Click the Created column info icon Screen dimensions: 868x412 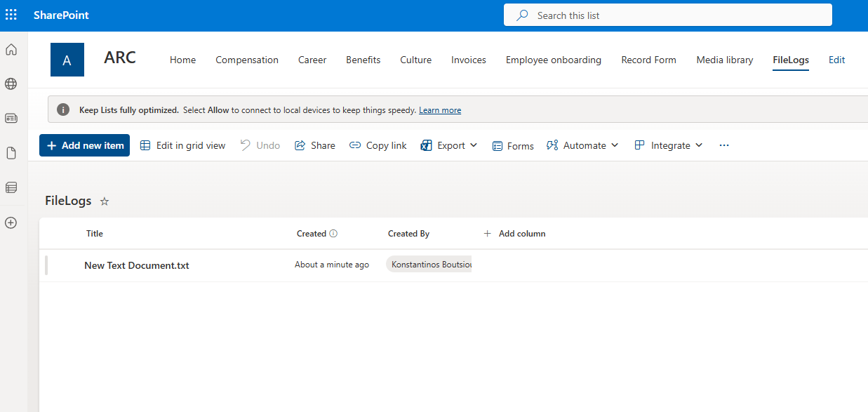tap(333, 234)
